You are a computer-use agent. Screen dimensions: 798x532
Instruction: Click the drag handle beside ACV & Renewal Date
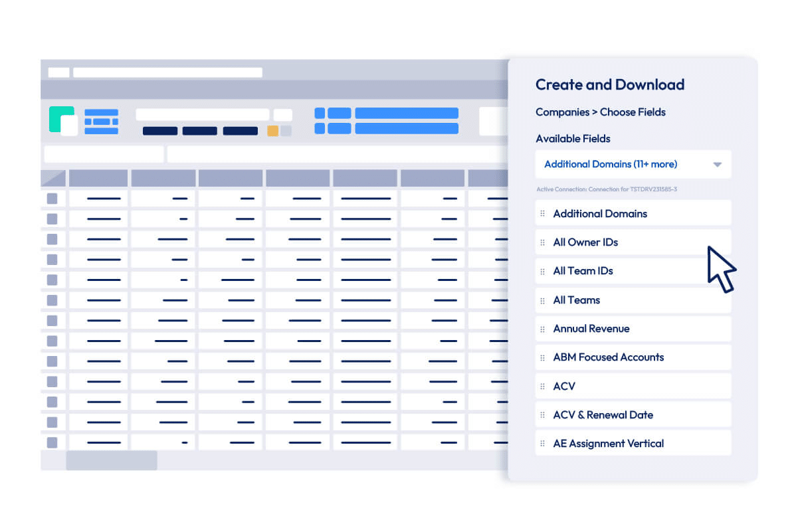[x=542, y=415]
